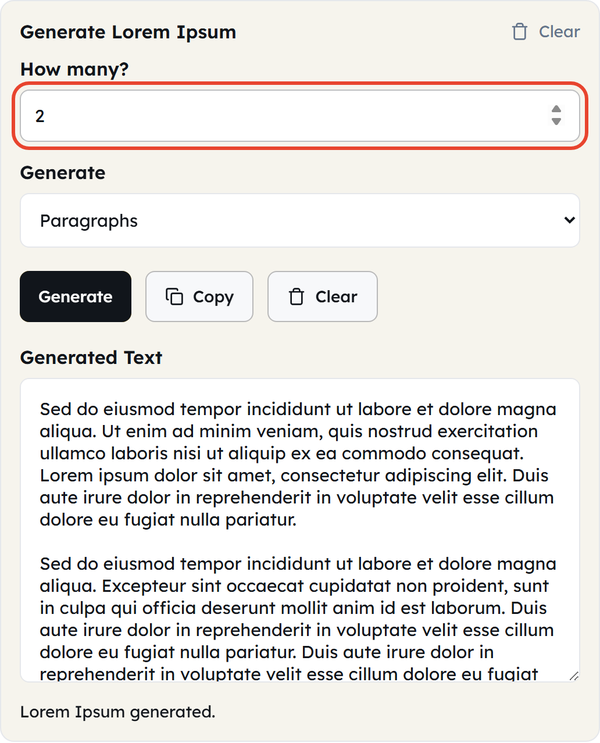Click the How many? label

74,69
